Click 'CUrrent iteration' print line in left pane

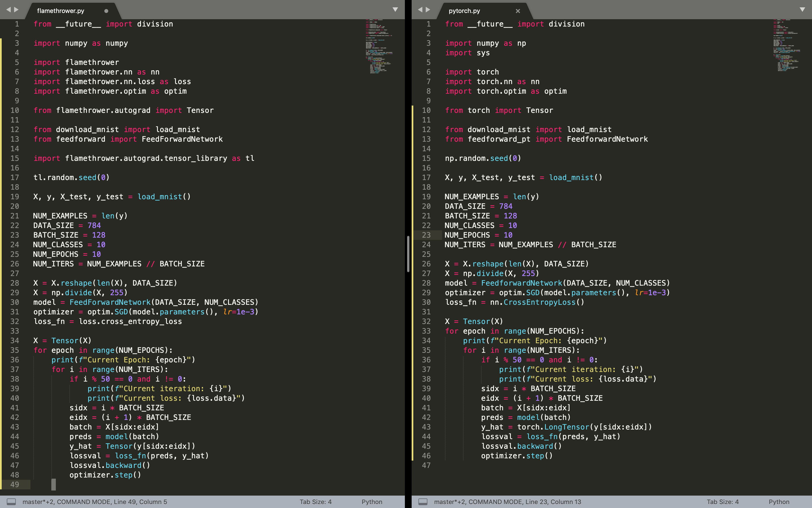tap(159, 389)
